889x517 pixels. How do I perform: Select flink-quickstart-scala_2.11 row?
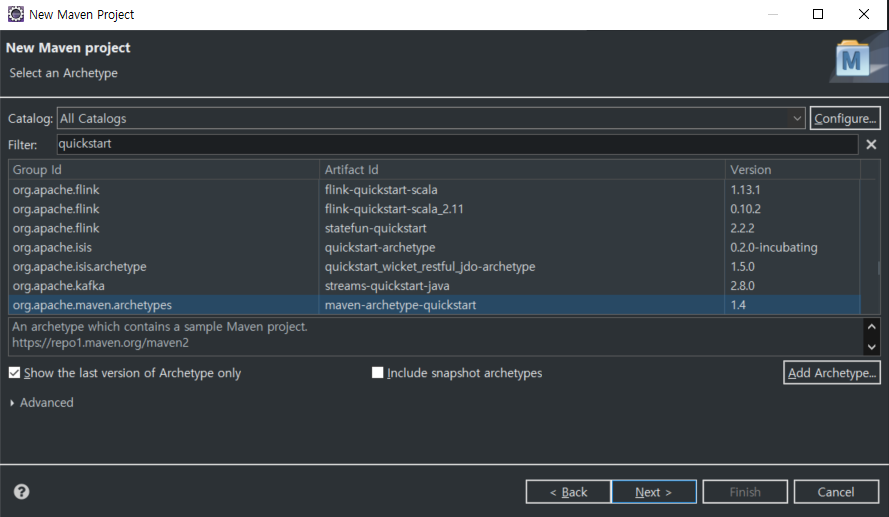click(x=434, y=209)
